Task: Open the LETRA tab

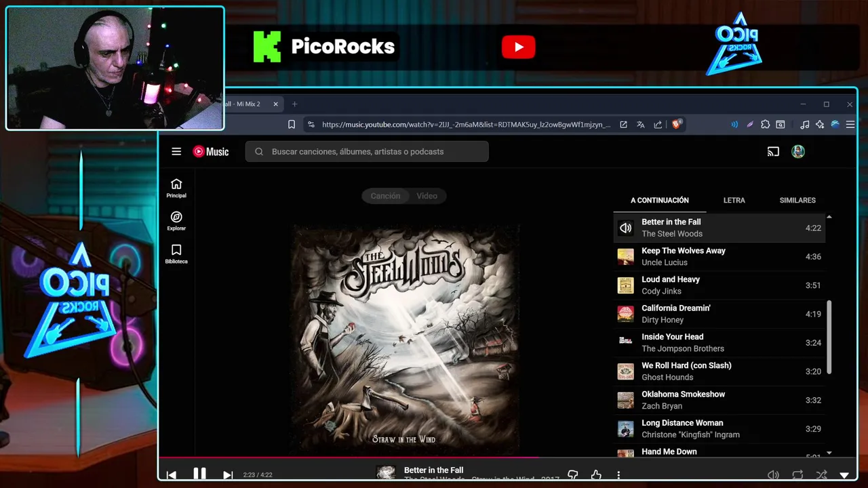Action: point(734,200)
